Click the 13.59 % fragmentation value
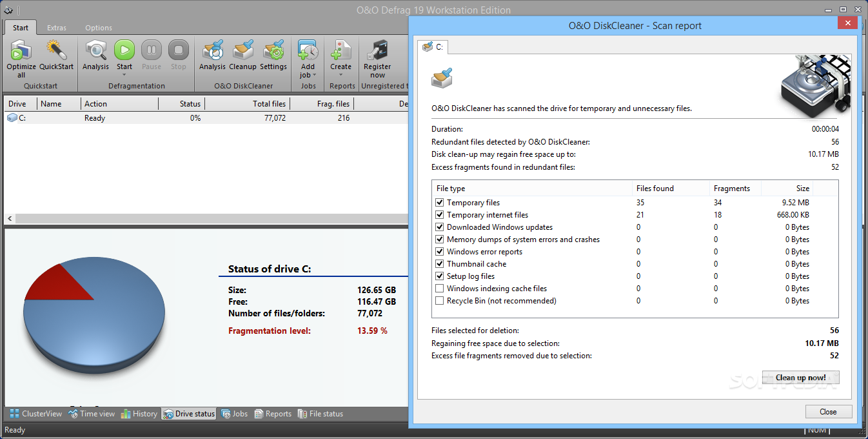Viewport: 868px width, 439px height. pos(372,331)
